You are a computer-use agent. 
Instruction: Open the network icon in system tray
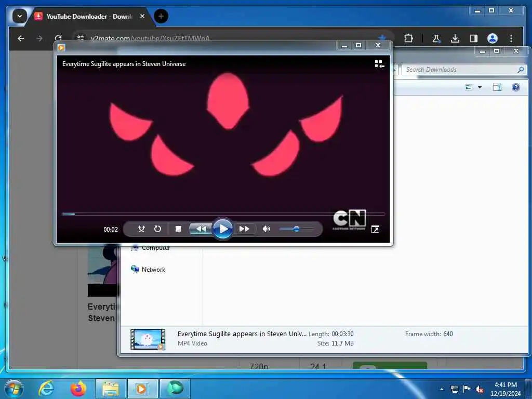point(454,389)
